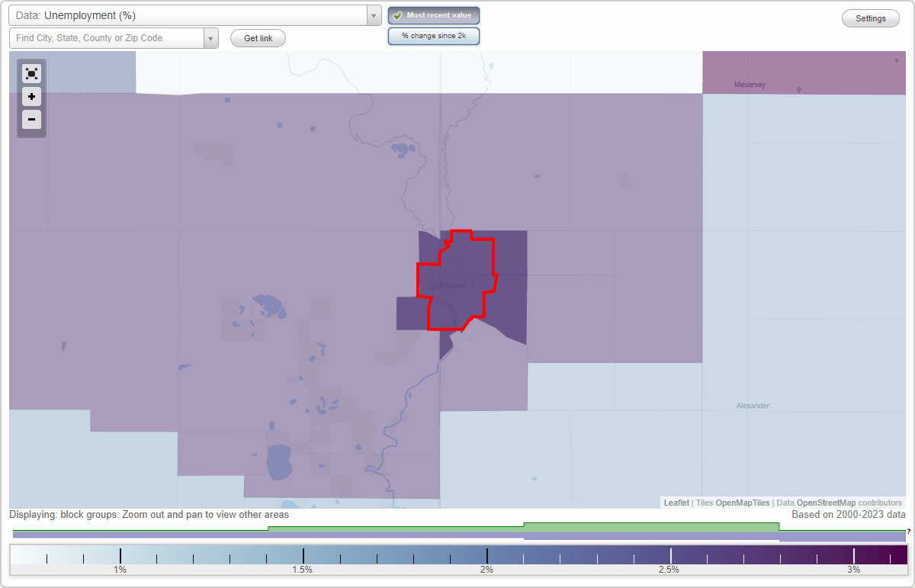Select the red-outlined Belmond region

tap(457, 282)
